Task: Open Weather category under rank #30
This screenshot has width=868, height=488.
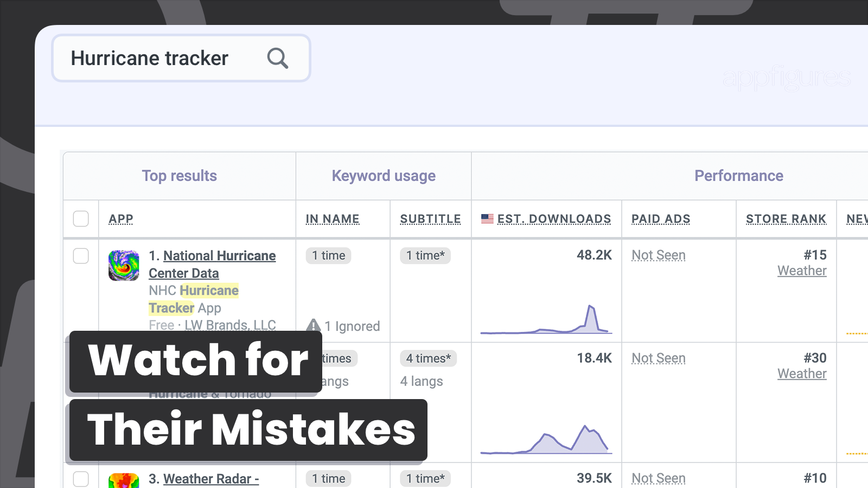Action: (802, 374)
